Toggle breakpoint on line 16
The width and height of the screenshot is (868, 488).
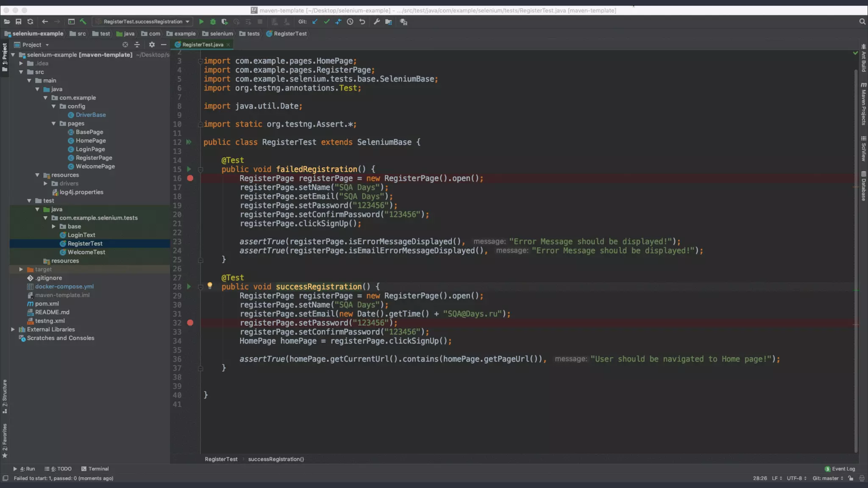pyautogui.click(x=190, y=178)
